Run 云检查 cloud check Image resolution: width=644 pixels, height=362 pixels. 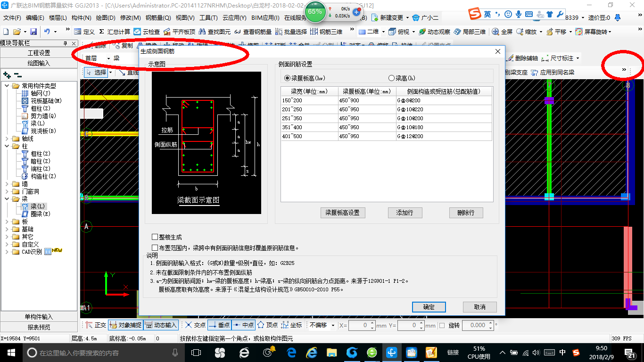point(147,32)
